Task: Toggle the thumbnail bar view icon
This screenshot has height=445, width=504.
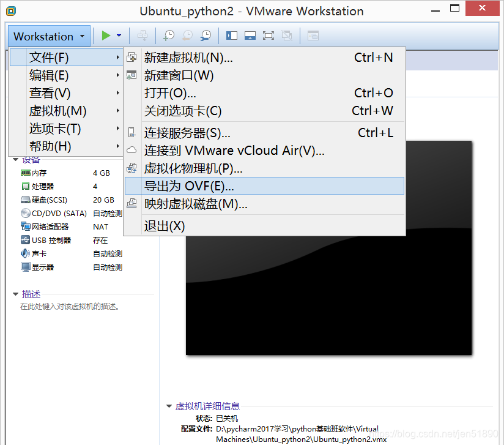Action: [250, 36]
